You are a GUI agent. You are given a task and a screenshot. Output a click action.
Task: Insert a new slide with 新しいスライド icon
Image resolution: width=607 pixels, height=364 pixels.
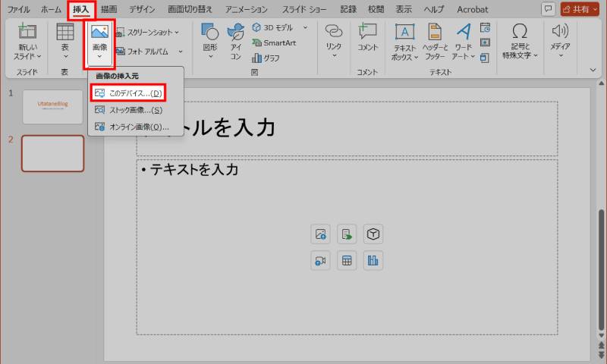[27, 32]
